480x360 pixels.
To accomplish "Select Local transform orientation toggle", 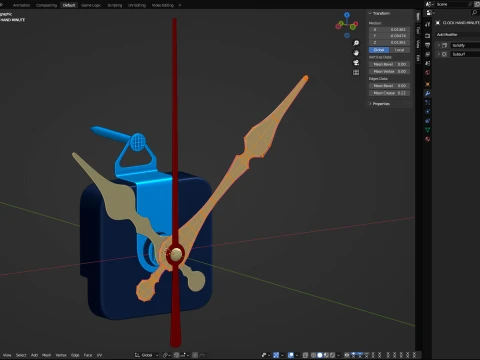I will [399, 50].
